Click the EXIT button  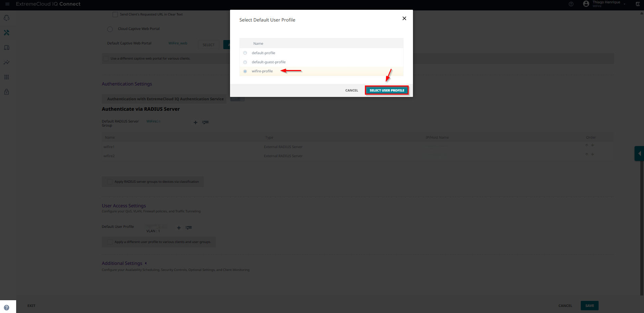click(31, 306)
